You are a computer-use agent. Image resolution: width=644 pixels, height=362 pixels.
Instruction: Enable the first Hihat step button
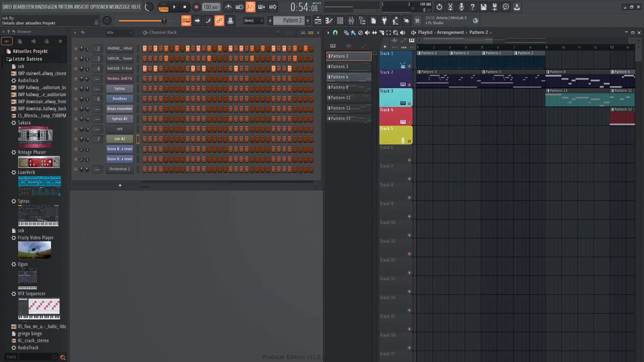(145, 49)
